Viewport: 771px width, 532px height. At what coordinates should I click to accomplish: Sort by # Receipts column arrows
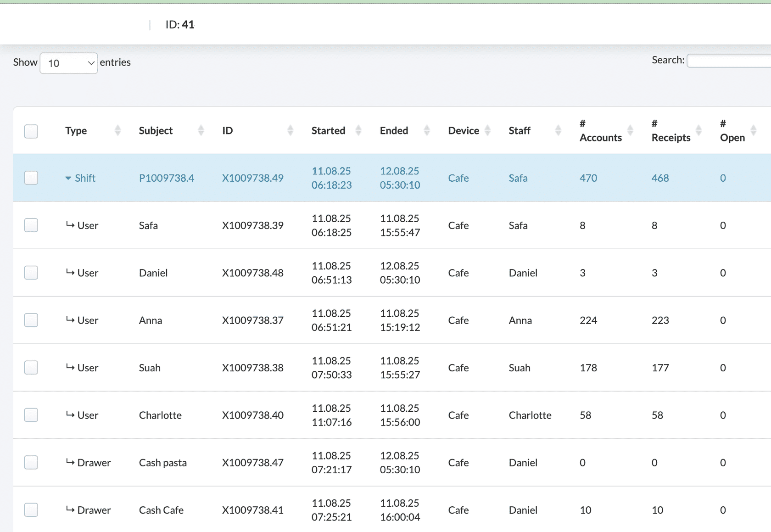click(698, 131)
